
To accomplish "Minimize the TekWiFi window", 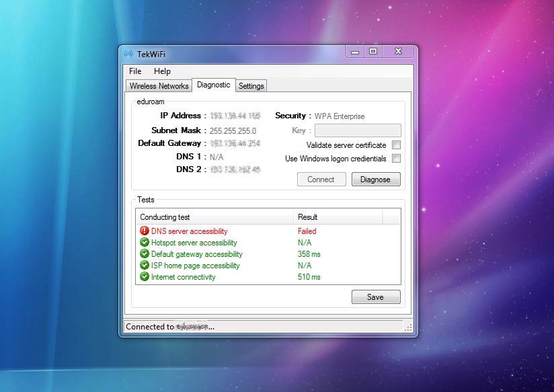I will [x=355, y=52].
